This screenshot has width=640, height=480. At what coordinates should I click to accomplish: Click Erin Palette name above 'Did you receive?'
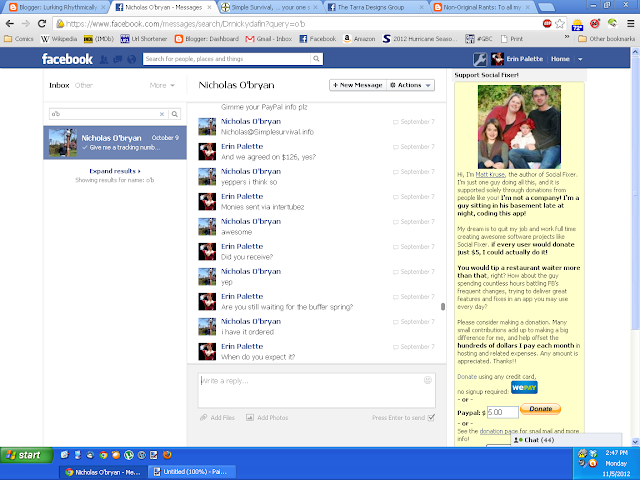click(x=242, y=246)
